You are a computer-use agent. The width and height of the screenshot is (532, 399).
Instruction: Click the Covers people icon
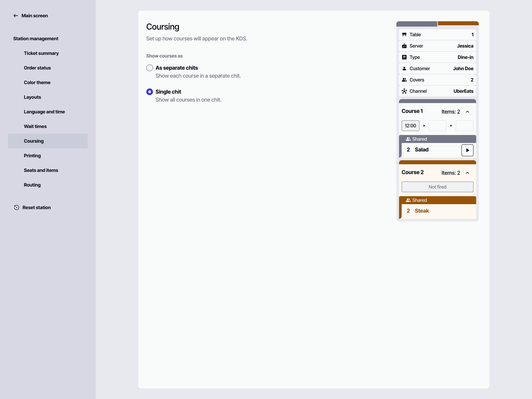point(405,80)
